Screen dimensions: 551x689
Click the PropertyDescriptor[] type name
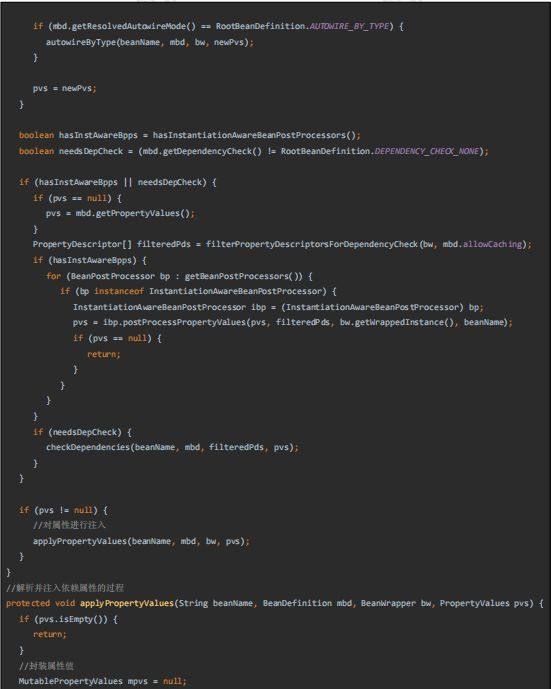click(82, 244)
